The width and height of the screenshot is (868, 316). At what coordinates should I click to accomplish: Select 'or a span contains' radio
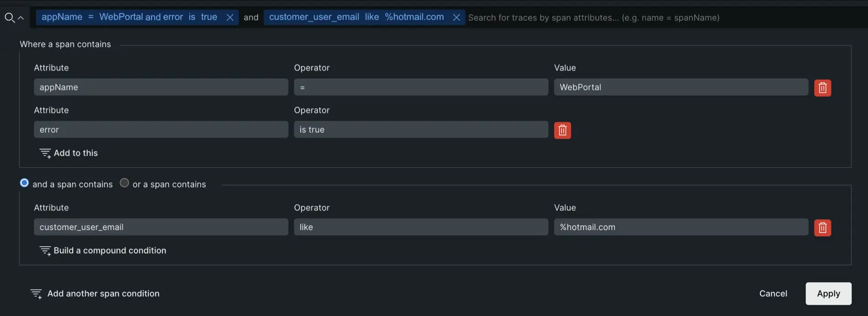pyautogui.click(x=124, y=183)
